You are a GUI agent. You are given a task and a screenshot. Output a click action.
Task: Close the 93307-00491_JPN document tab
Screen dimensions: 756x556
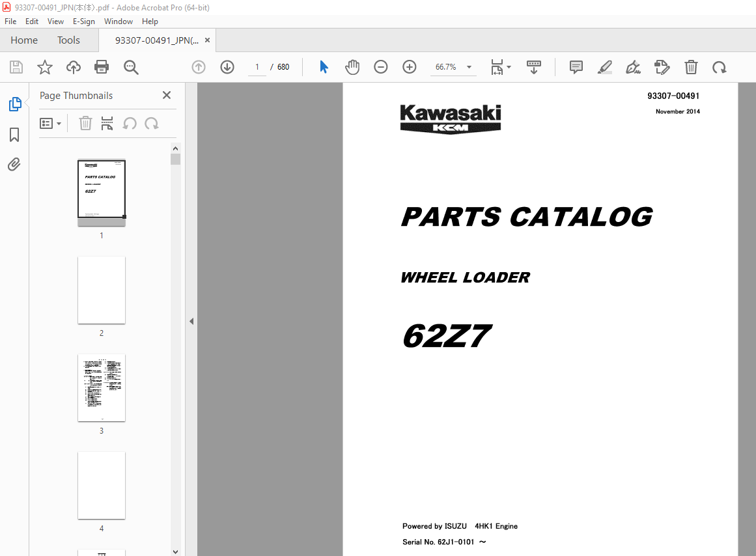tap(207, 40)
